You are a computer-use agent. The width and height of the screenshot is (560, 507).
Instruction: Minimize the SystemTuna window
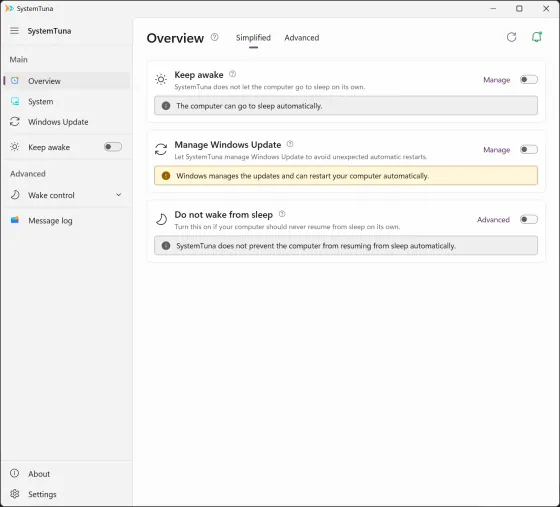(493, 8)
